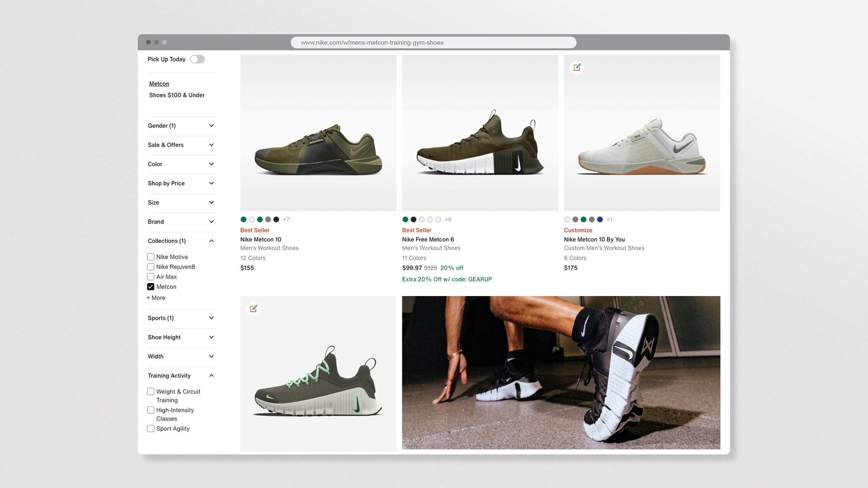Click the customize pencil icon on Nike Metcon 10 By You
Viewport: 868px width, 488px height.
(577, 68)
